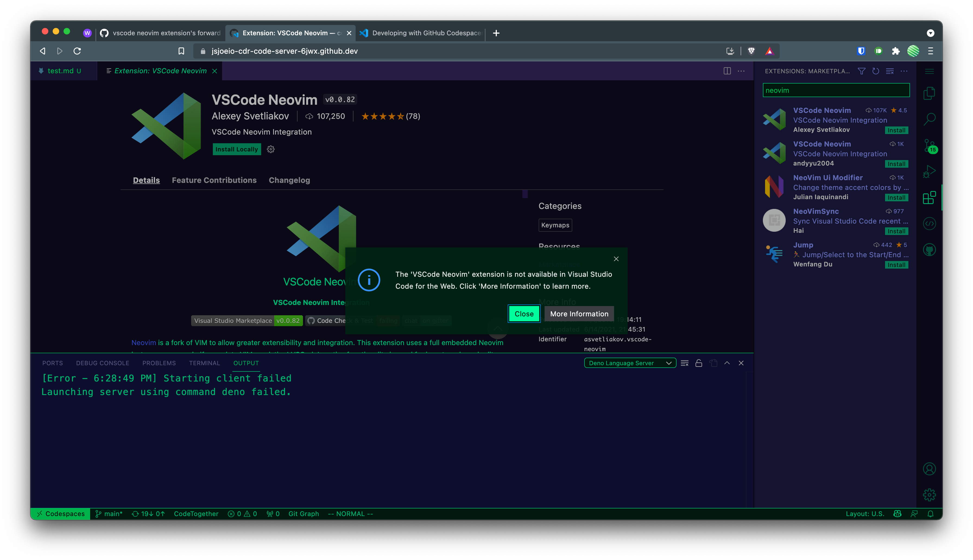Switch to the Changelog tab
This screenshot has width=973, height=560.
[289, 180]
